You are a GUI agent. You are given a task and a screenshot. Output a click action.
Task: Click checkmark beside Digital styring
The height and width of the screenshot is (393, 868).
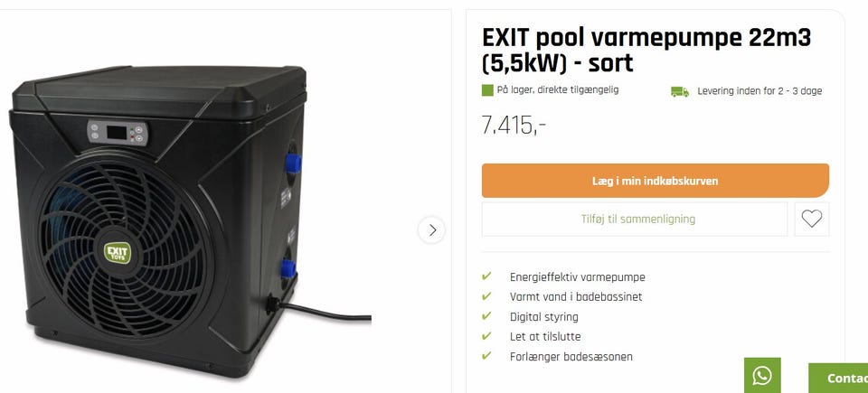coord(486,316)
